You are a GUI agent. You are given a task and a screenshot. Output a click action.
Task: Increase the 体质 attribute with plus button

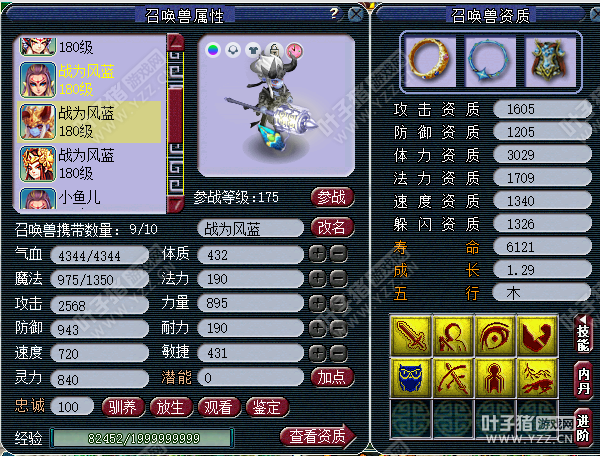pyautogui.click(x=318, y=254)
